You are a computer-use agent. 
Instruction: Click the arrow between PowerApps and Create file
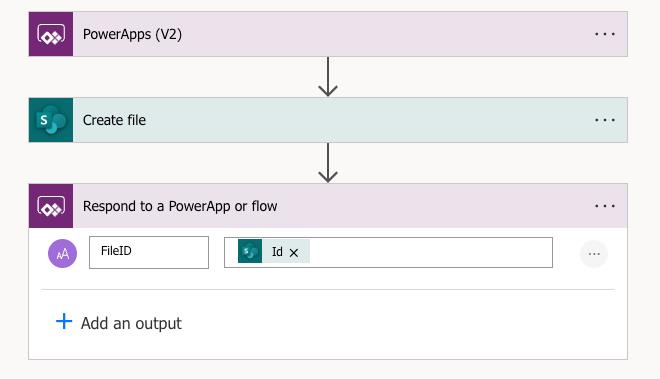(328, 77)
